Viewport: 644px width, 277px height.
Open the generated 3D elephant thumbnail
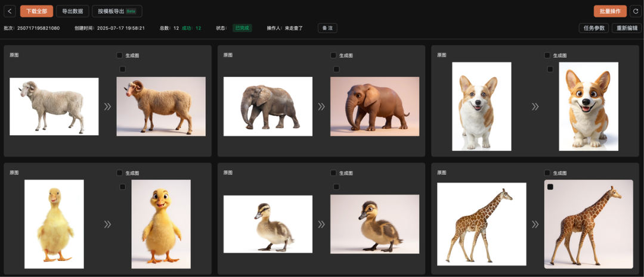coord(374,107)
